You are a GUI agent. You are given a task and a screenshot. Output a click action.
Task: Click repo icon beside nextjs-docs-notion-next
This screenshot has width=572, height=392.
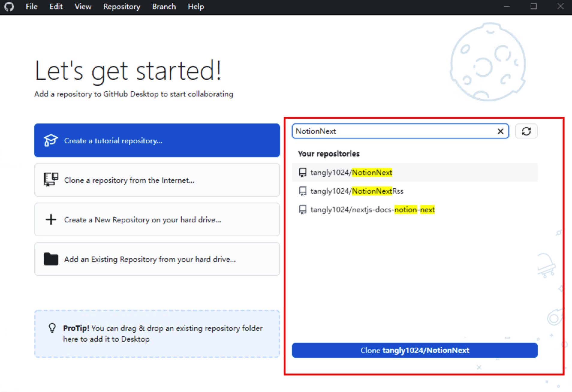[x=303, y=210]
